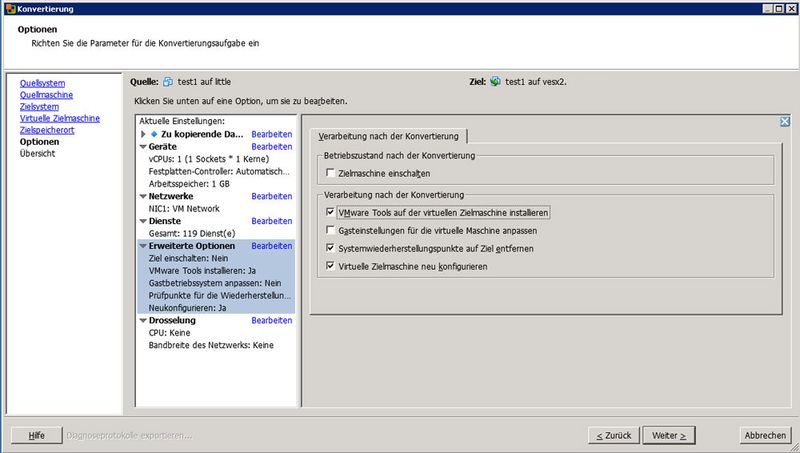Image resolution: width=800 pixels, height=453 pixels.
Task: Select the Ziel einschalten: Nein row
Action: click(x=216, y=258)
